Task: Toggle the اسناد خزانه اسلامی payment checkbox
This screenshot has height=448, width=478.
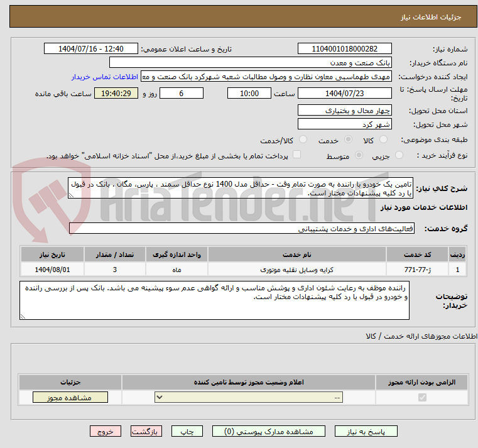Action: click(296, 155)
